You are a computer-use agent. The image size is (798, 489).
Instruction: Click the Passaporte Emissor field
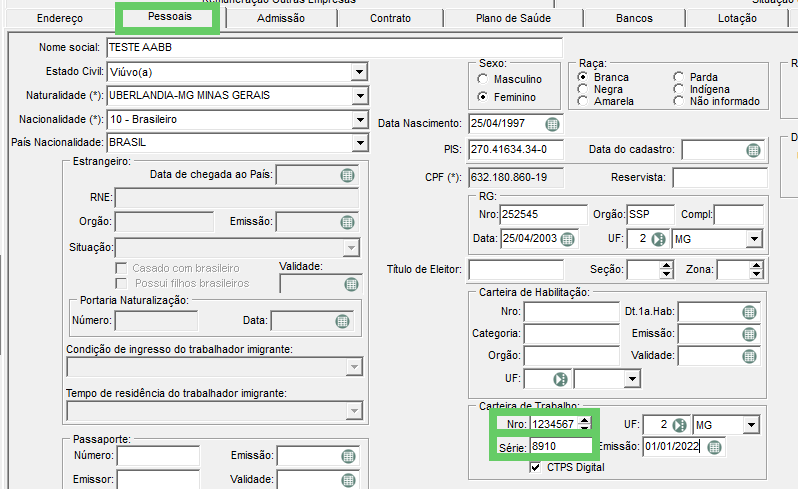pos(158,479)
